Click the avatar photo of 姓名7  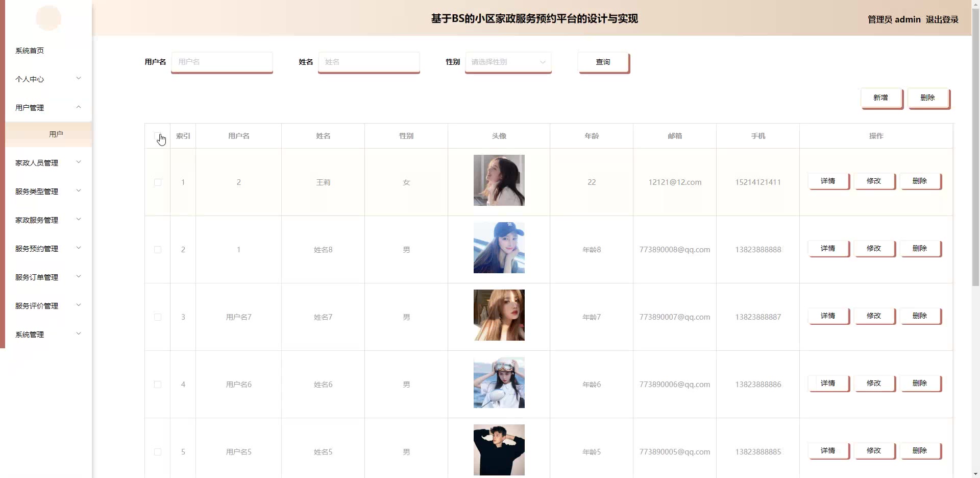499,315
